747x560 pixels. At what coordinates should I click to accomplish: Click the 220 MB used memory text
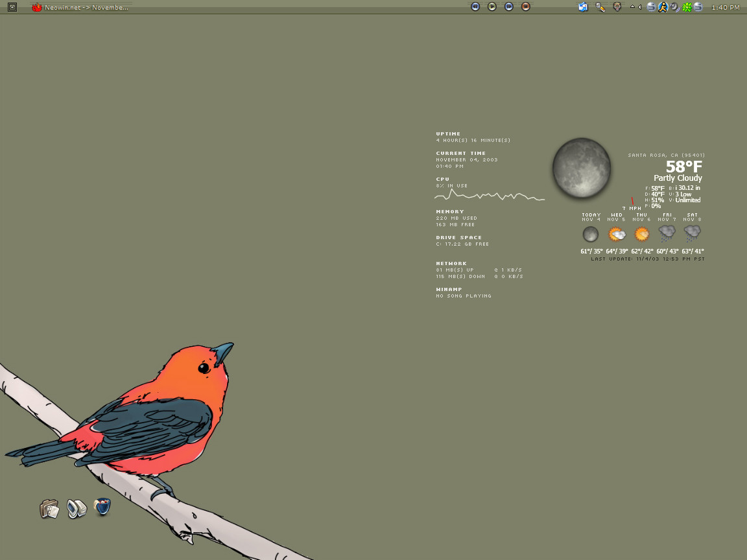456,218
